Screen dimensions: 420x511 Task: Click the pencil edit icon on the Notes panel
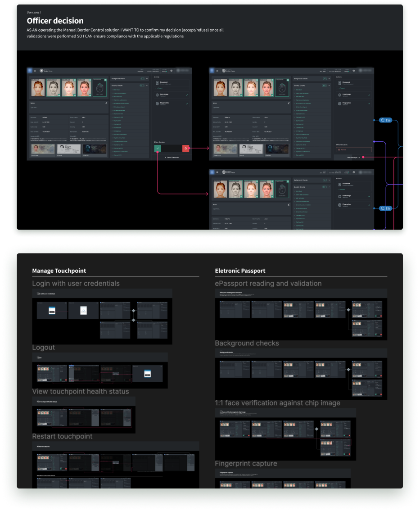(106, 103)
